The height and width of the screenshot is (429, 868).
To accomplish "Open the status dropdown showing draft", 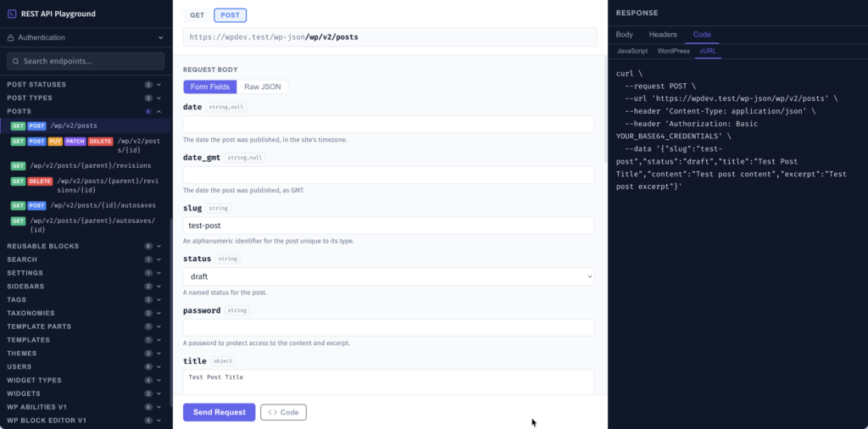I will pyautogui.click(x=388, y=276).
